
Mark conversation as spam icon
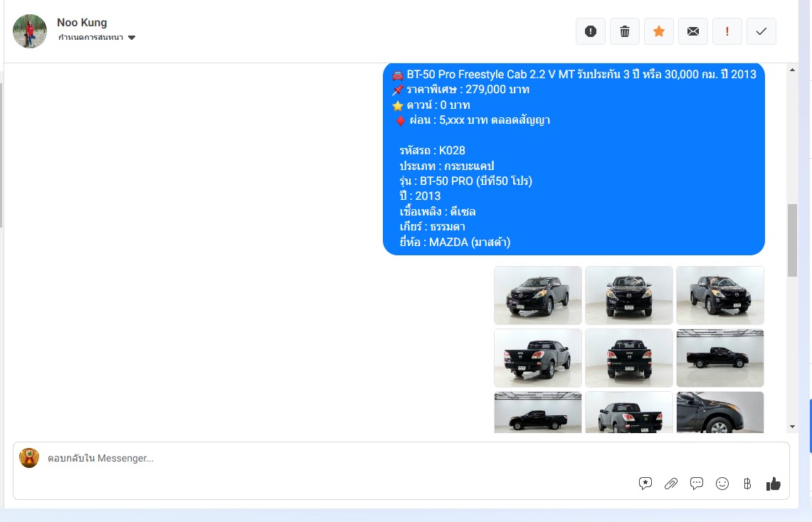point(591,31)
